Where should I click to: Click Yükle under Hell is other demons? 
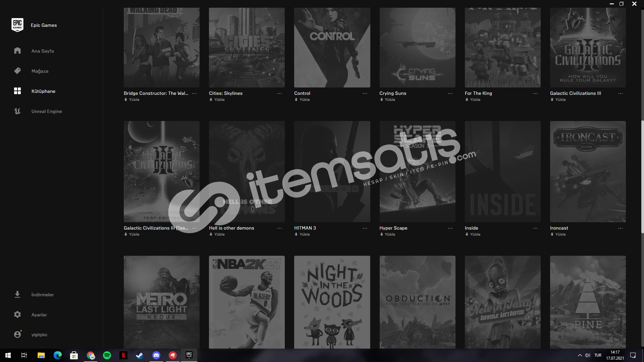tap(217, 234)
